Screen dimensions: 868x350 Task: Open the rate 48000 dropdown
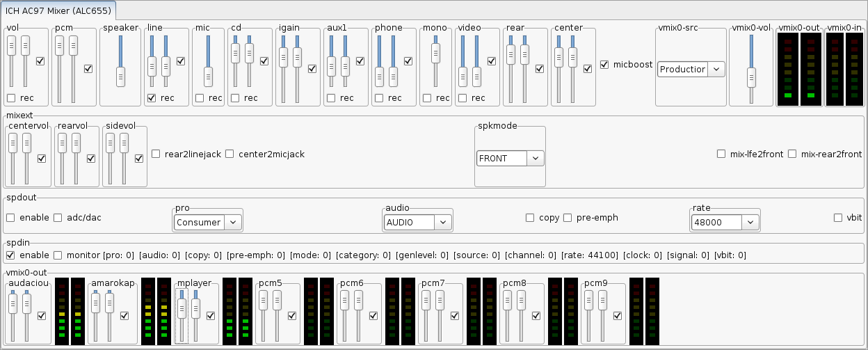725,223
